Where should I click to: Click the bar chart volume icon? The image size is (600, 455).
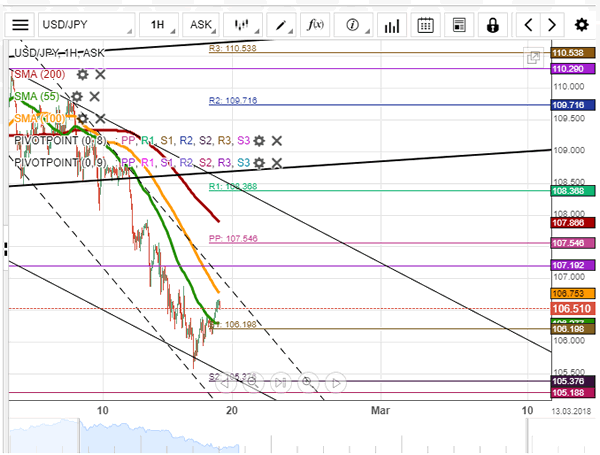pyautogui.click(x=391, y=24)
